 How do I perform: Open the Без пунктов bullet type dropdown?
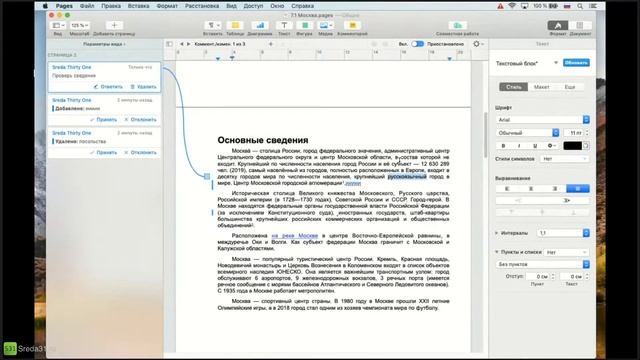tap(542, 264)
